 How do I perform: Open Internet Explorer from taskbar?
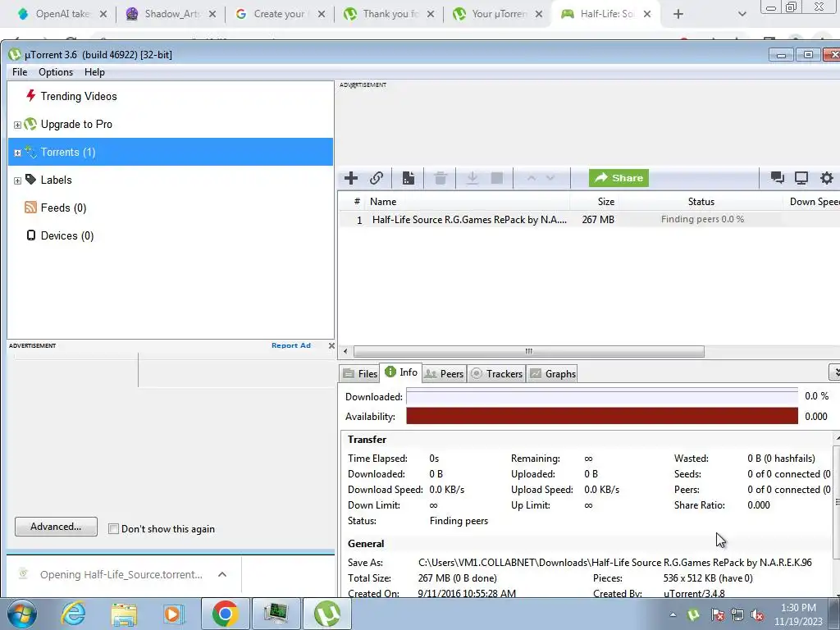tap(73, 614)
